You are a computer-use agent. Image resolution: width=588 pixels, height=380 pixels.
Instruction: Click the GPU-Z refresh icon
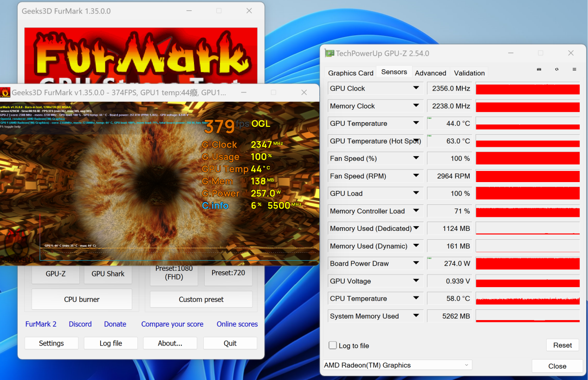tap(556, 69)
